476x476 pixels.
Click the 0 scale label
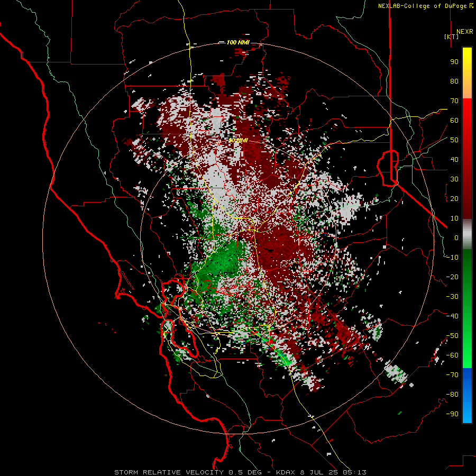click(x=456, y=238)
